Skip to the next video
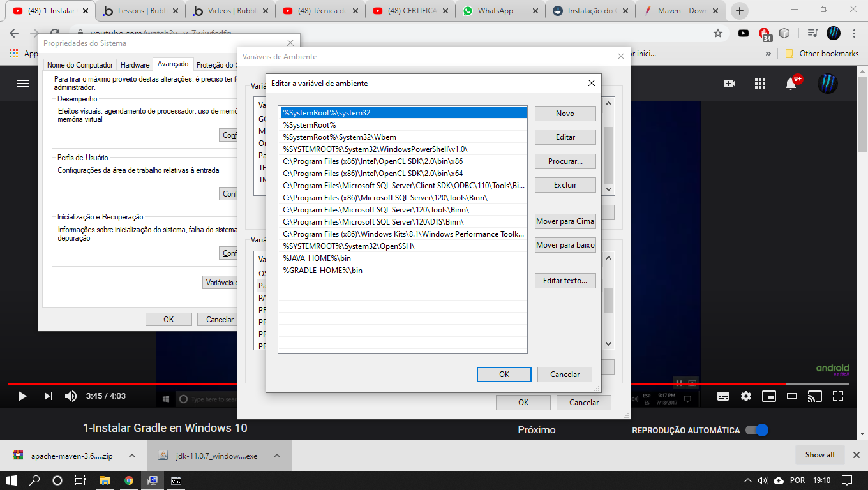The image size is (868, 490). pyautogui.click(x=49, y=396)
